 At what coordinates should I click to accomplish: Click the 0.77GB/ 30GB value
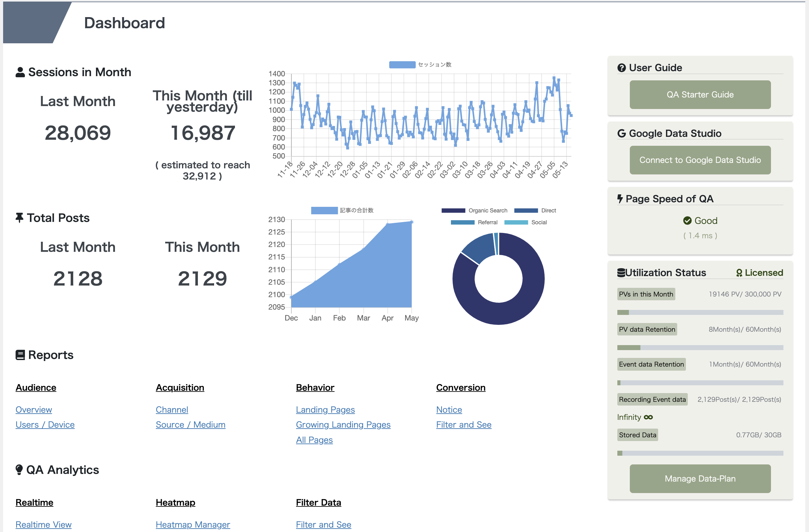click(x=759, y=435)
